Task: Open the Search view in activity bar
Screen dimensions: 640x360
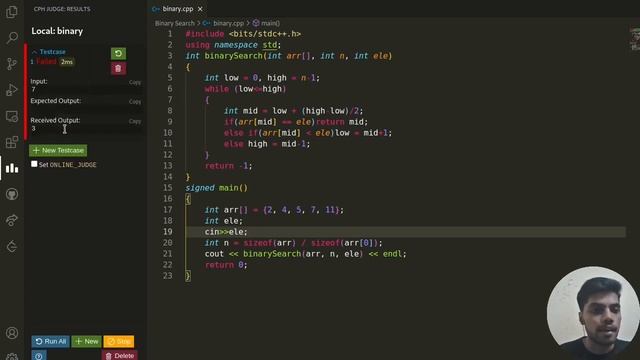Action: [12, 38]
